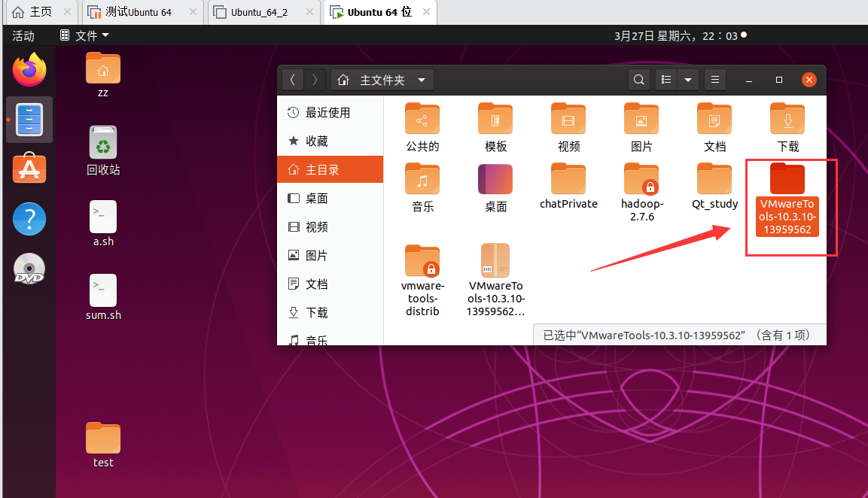
Task: Select the chatPrivate folder
Action: pyautogui.click(x=568, y=187)
